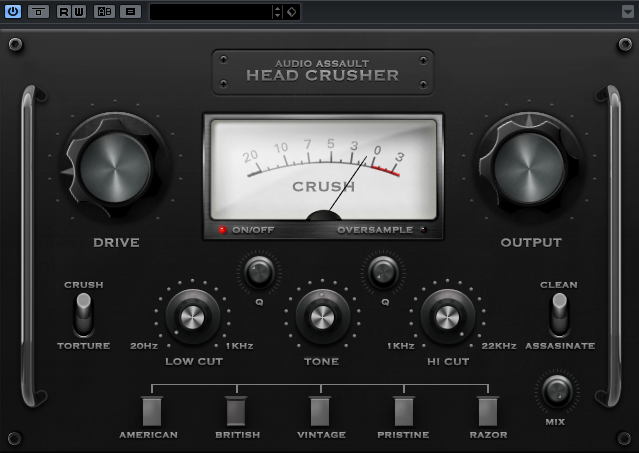This screenshot has width=639, height=453.
Task: Select the BRITISH mode button
Action: pyautogui.click(x=236, y=411)
